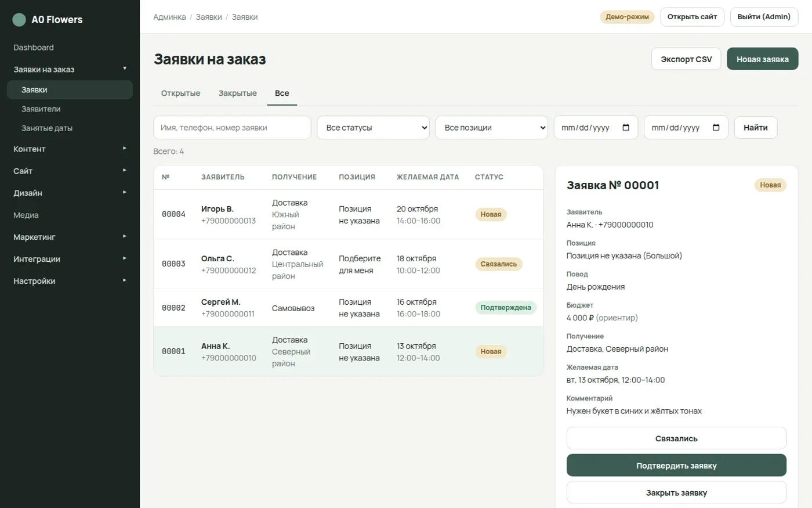Expand the Маркетинг sidebar section
Viewport: 812px width, 508px height.
[70, 237]
